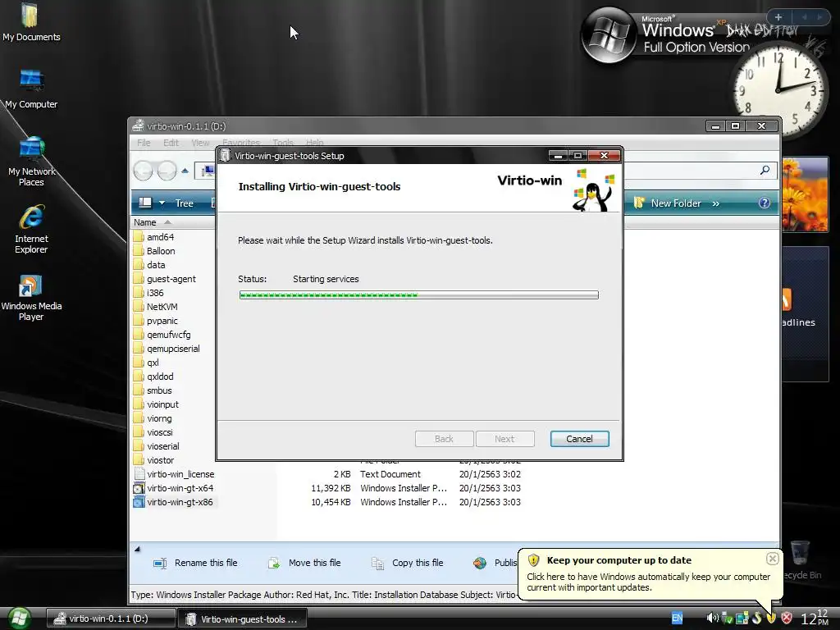The width and height of the screenshot is (840, 630).
Task: Click New Folder in Explorer toolbar
Action: [668, 203]
